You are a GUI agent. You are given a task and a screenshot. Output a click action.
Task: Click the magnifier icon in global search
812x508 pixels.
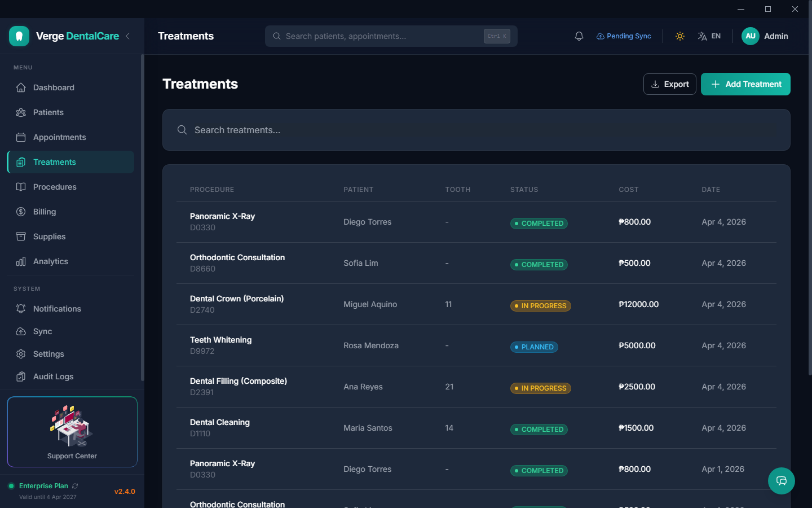[277, 36]
